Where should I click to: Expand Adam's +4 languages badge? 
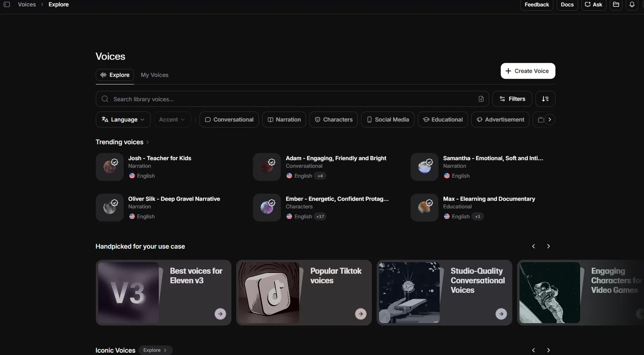(320, 176)
